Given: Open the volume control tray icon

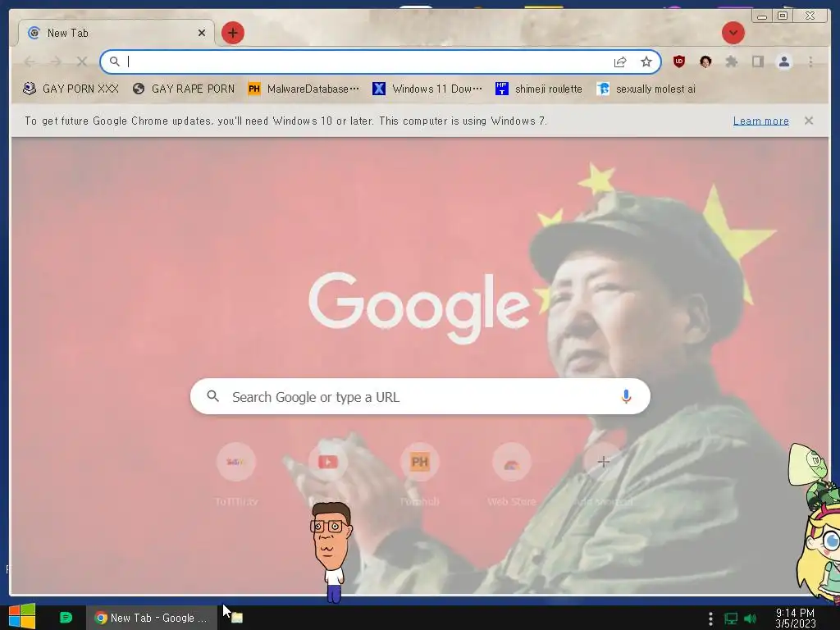Looking at the screenshot, I should [751, 619].
